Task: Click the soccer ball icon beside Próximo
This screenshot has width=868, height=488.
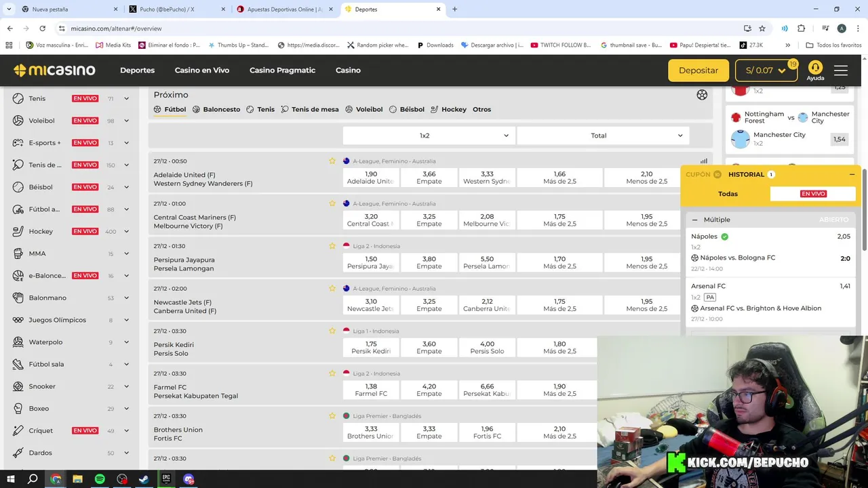Action: (702, 95)
